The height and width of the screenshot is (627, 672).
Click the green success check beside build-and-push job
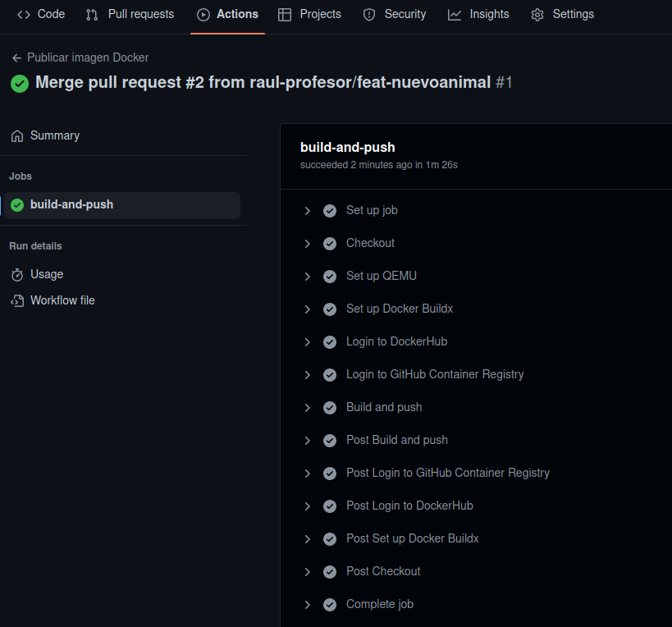[x=17, y=205]
